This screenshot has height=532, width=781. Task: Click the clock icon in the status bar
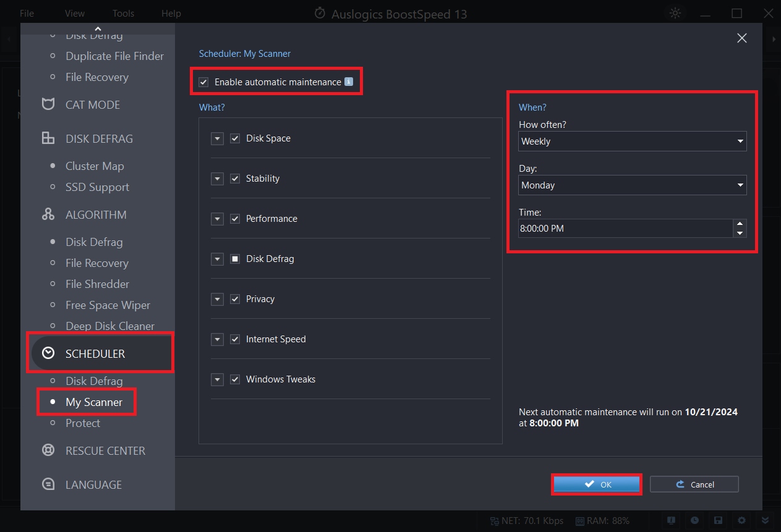tap(694, 521)
